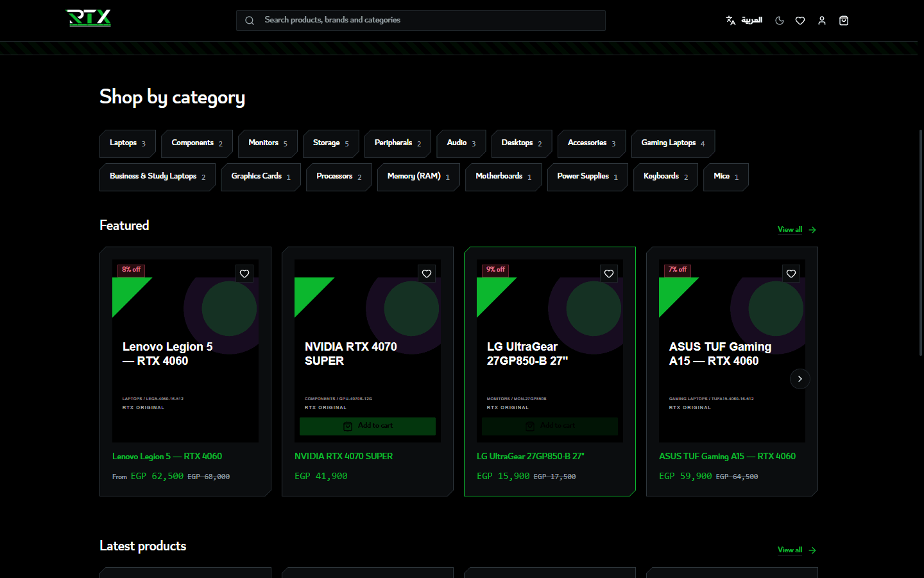Browse the Monitors category

[x=268, y=143]
